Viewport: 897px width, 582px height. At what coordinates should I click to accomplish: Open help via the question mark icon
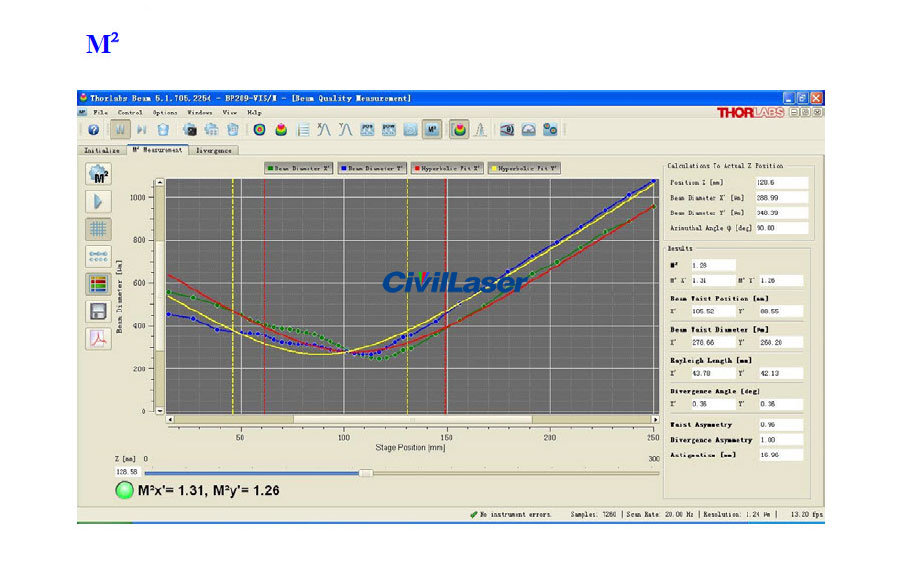93,129
